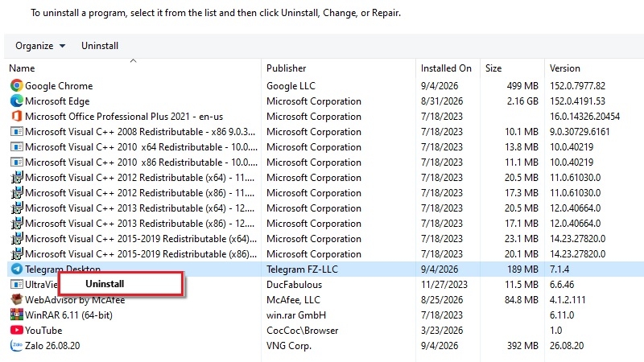Screen dimensions: 644x362
Task: Click the McAfee, LLC publisher cell
Action: coord(293,300)
